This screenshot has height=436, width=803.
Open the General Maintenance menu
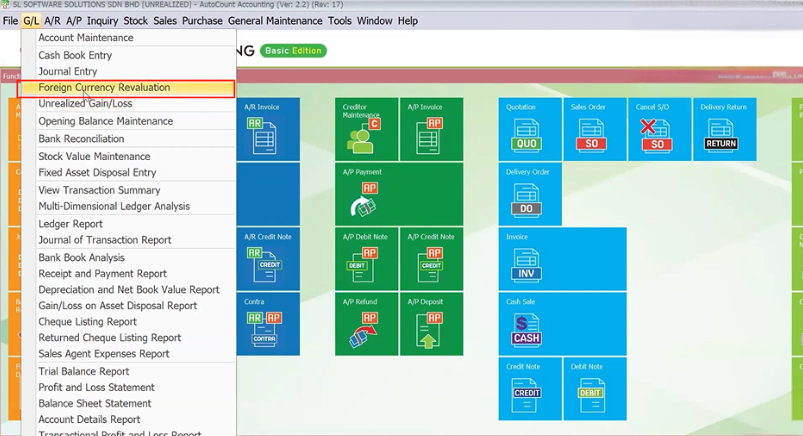click(275, 21)
